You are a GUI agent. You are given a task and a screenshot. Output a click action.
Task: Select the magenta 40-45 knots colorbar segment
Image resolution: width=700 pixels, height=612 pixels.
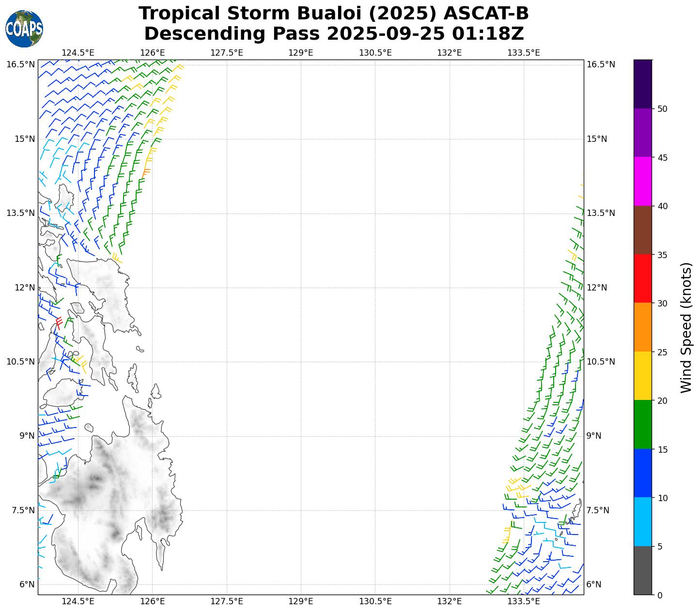point(643,181)
